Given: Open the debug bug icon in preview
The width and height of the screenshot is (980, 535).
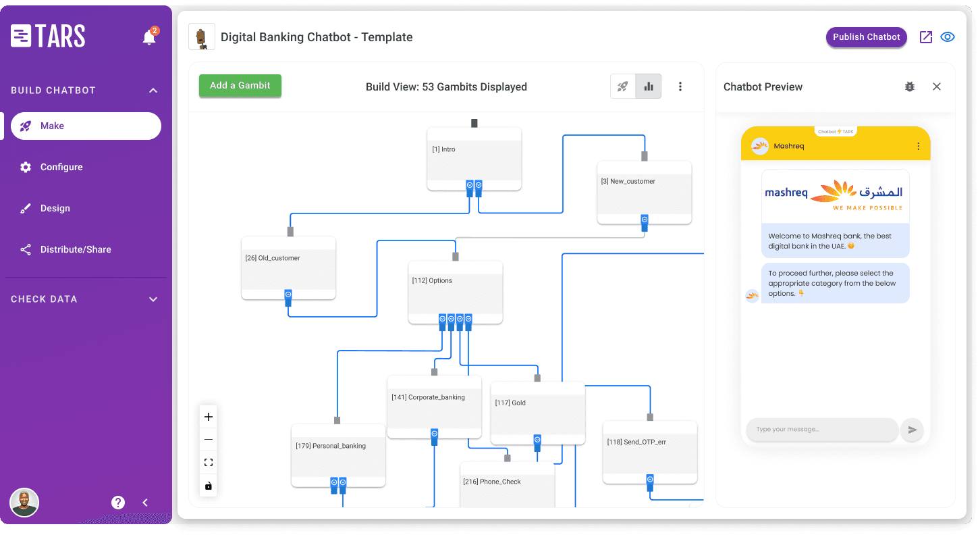Looking at the screenshot, I should [910, 86].
